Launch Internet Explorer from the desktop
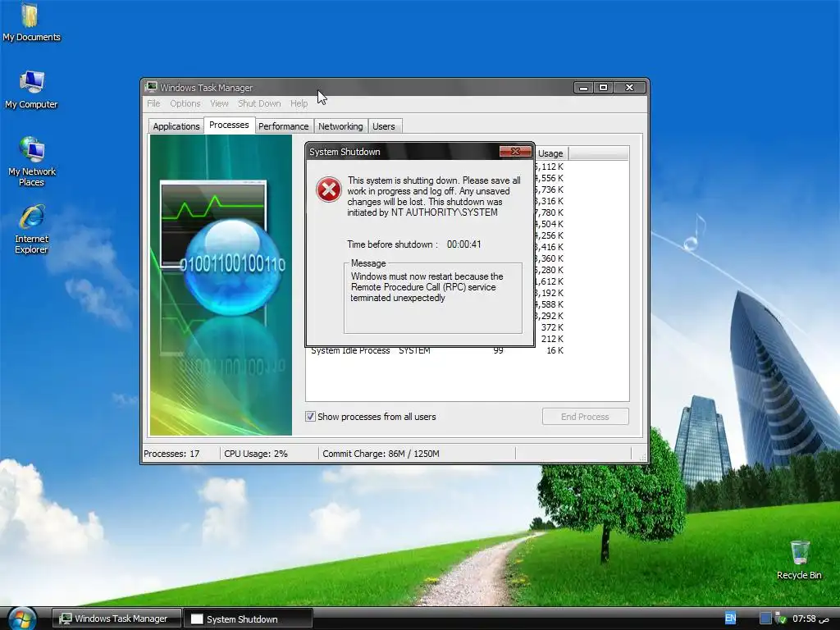Image resolution: width=840 pixels, height=630 pixels. coord(32,229)
